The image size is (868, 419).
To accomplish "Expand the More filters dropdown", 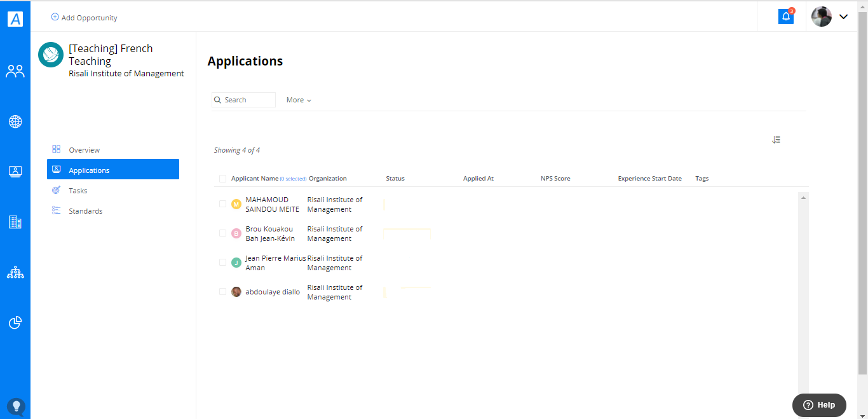I will (x=299, y=100).
